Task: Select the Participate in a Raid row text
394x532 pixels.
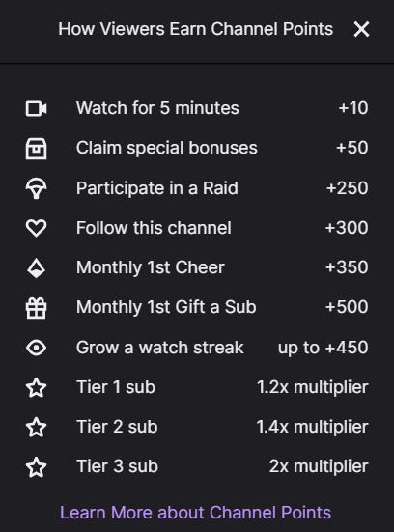Action: pos(157,188)
